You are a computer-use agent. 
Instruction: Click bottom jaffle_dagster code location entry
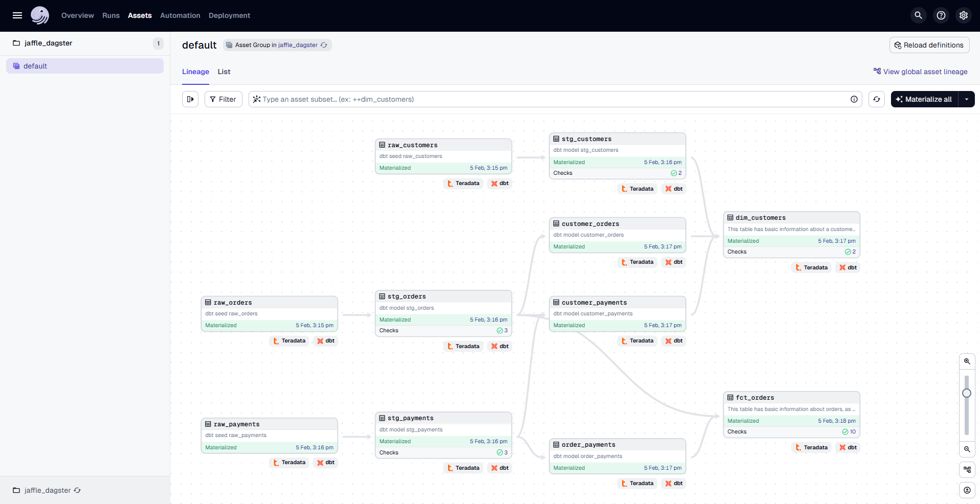47,490
